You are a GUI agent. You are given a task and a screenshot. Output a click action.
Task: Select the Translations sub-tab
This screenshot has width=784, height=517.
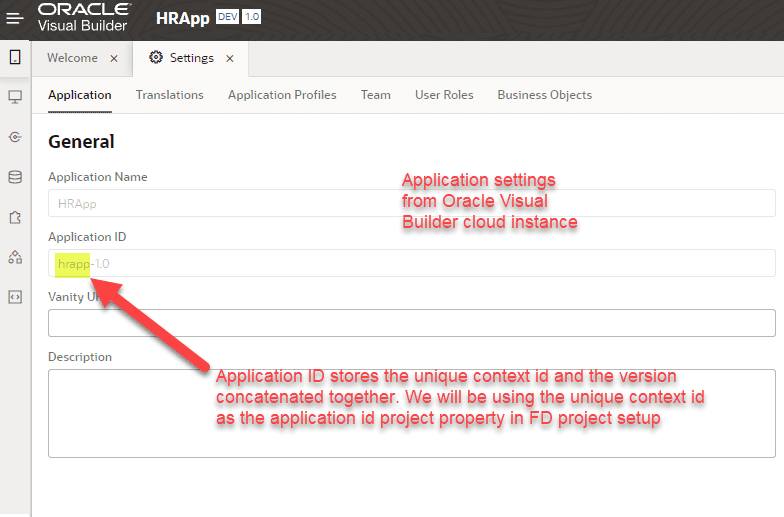tap(170, 95)
